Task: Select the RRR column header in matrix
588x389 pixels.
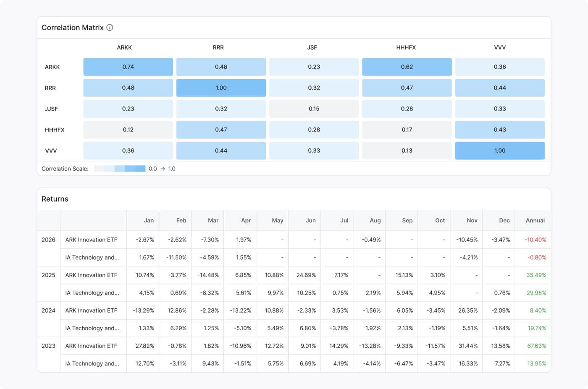Action: [218, 47]
